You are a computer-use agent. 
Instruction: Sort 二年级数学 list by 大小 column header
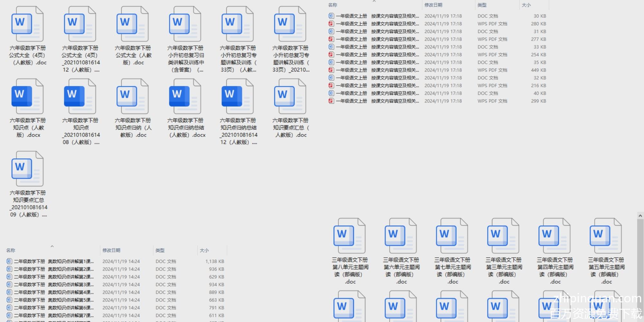tap(204, 251)
